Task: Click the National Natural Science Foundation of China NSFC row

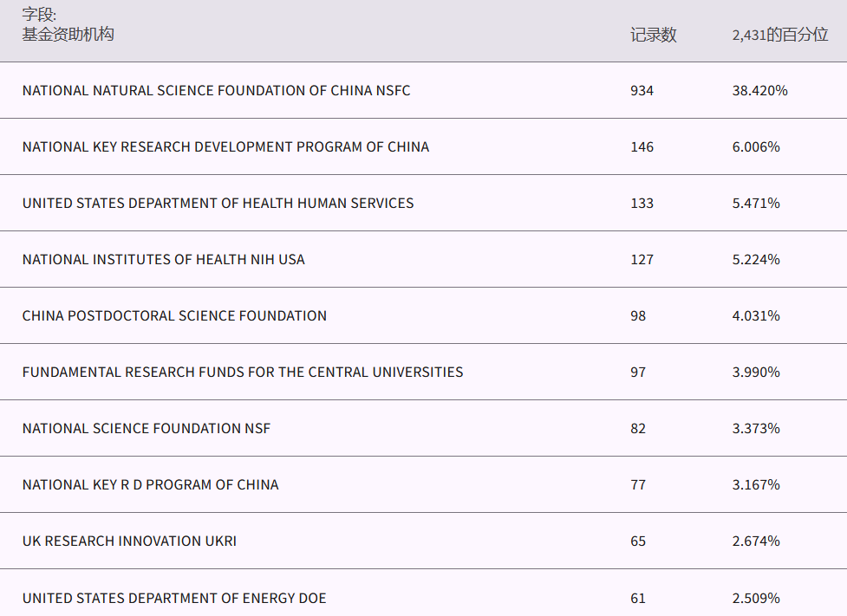Action: pos(216,91)
